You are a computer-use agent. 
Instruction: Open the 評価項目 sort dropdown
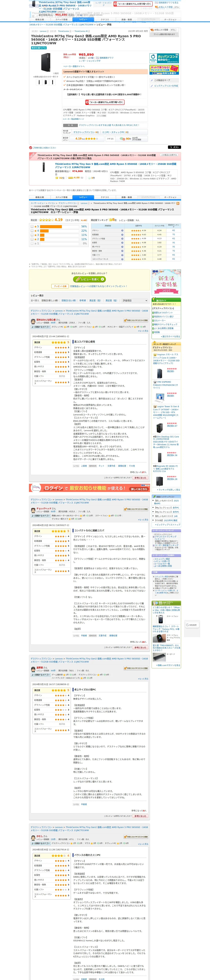pos(135,301)
